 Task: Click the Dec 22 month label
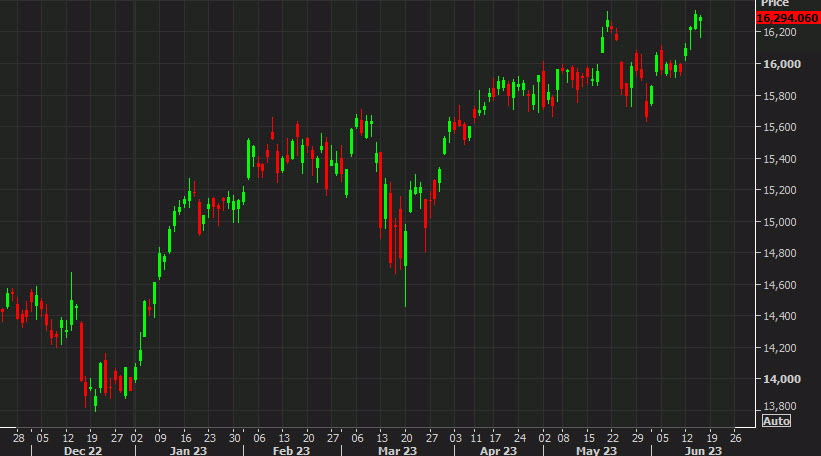click(x=83, y=451)
